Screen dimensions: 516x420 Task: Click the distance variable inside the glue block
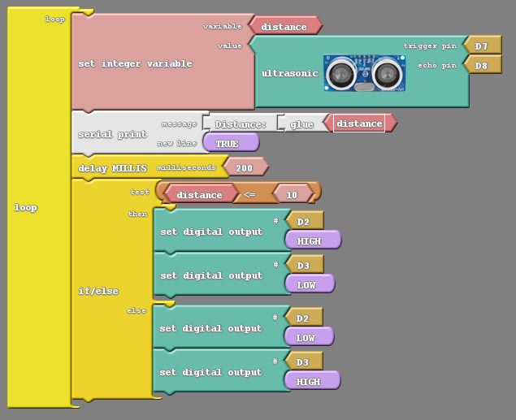click(359, 123)
